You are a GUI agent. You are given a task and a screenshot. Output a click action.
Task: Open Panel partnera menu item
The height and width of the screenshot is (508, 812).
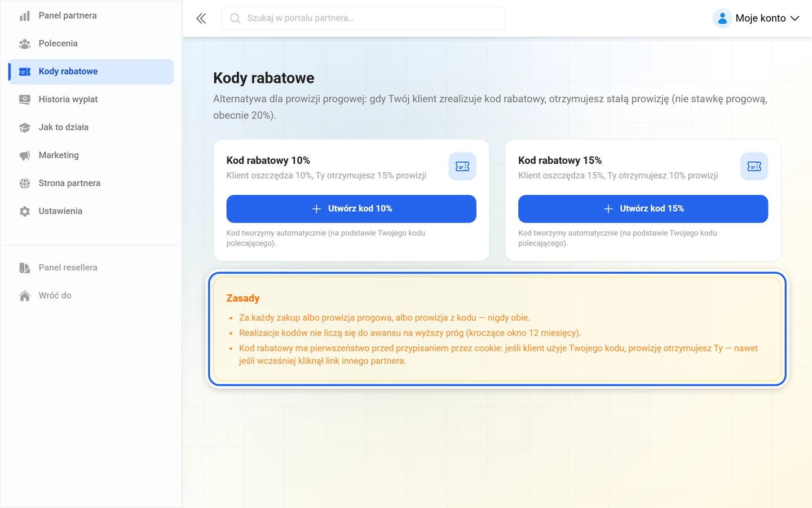91,16
